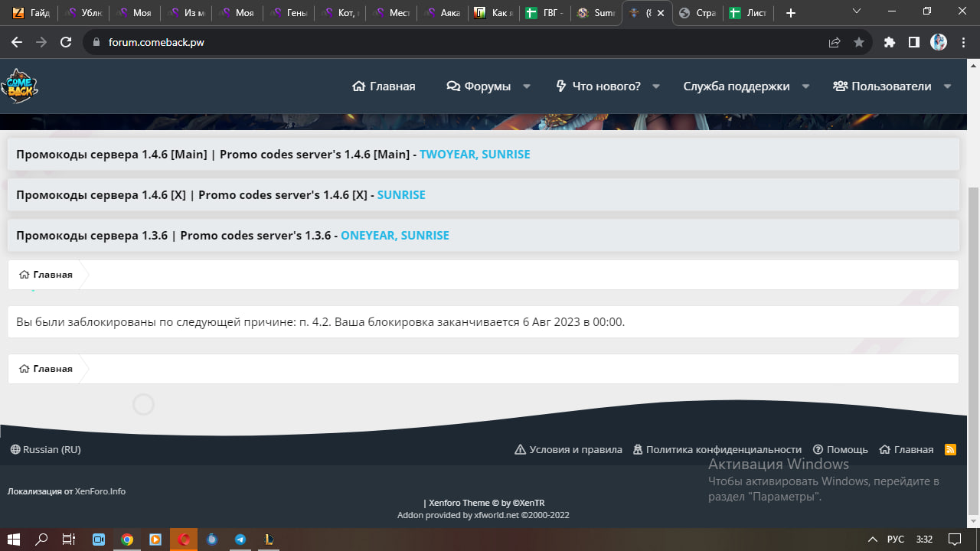The width and height of the screenshot is (980, 551).
Task: Go to Главная in the navigation bar
Action: [384, 86]
